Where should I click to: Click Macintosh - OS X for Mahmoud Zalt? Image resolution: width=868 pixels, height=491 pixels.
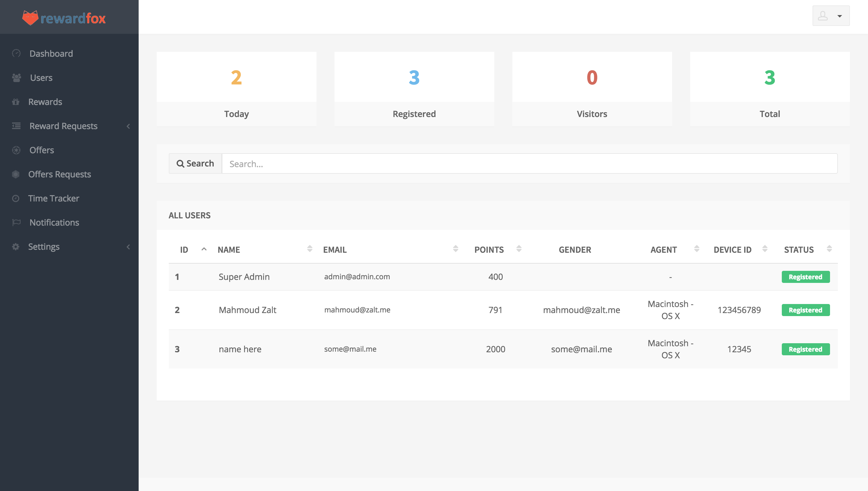coord(671,310)
